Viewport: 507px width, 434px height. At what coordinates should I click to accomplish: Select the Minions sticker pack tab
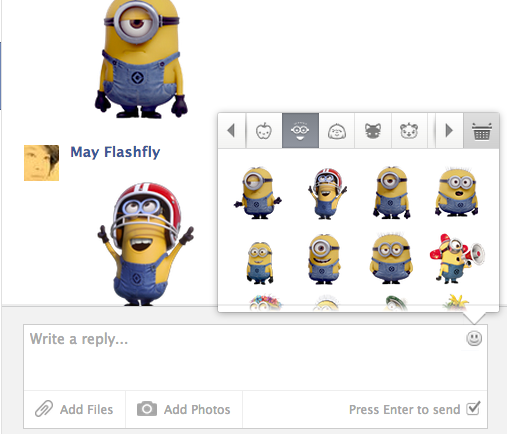click(x=300, y=131)
